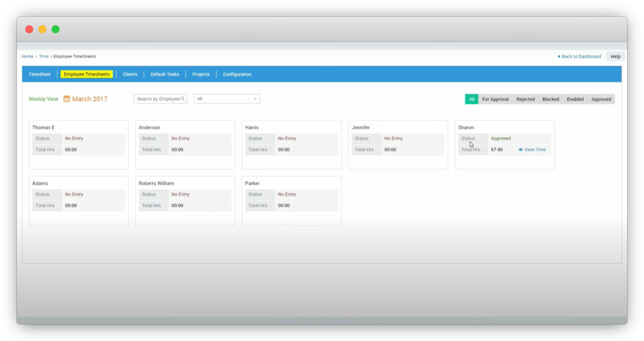This screenshot has height=341, width=644.
Task: Click the Weekly View label
Action: tap(43, 99)
